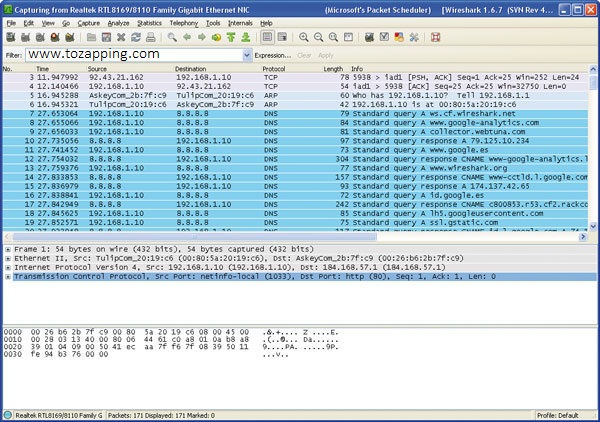Select packet 7 query ws.cf.wireshark.net

pos(295,114)
